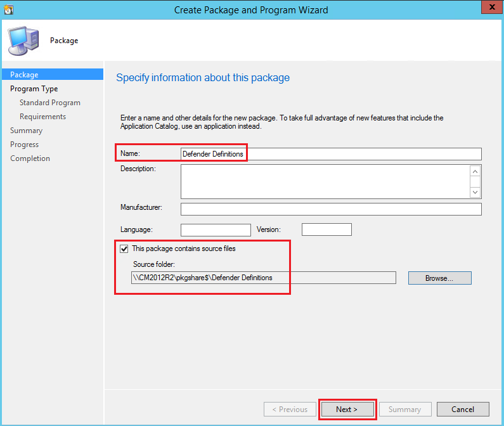Go to Program Type step
The image size is (504, 426).
34,89
